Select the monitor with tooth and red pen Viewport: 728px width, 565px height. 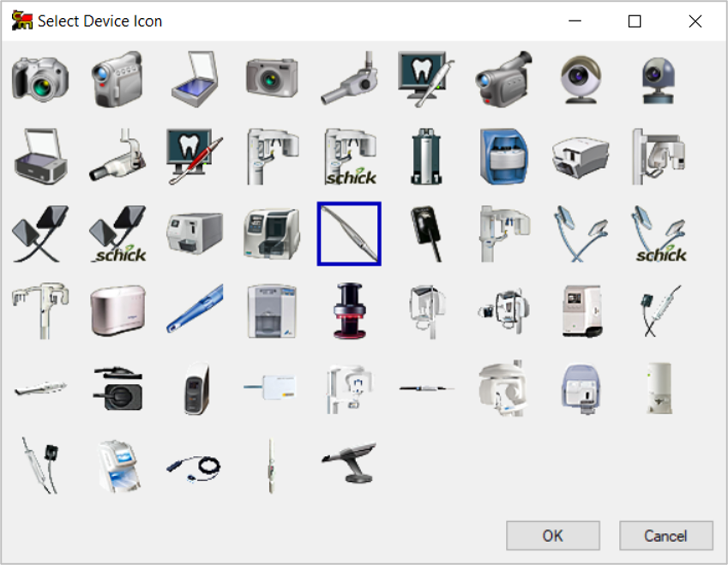pos(195,156)
